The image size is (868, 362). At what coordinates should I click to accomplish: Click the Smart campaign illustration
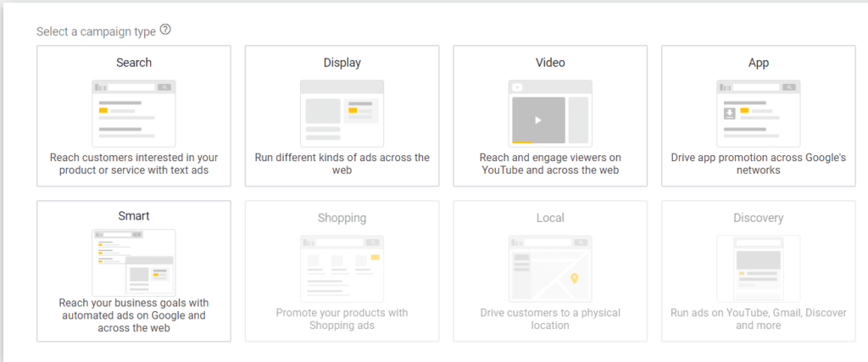click(x=134, y=262)
